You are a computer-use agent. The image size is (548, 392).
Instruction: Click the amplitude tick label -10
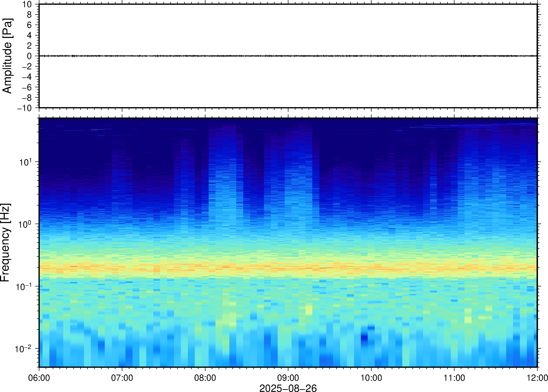pyautogui.click(x=24, y=108)
